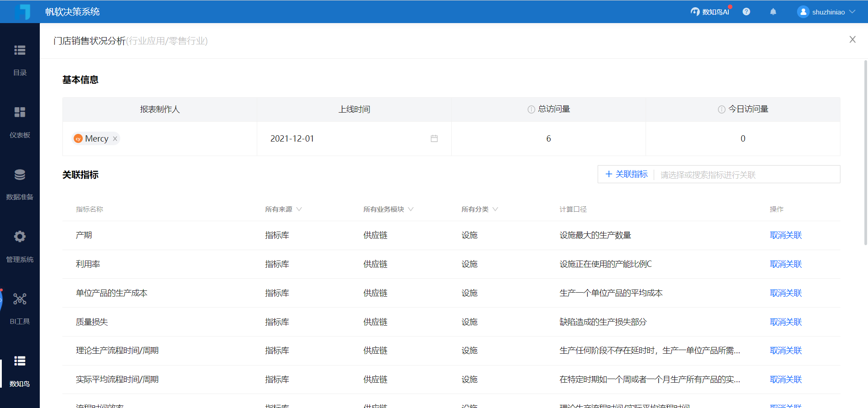The width and height of the screenshot is (868, 408).
Task: Open the 数据准备 data preparation icon
Action: pos(19,175)
